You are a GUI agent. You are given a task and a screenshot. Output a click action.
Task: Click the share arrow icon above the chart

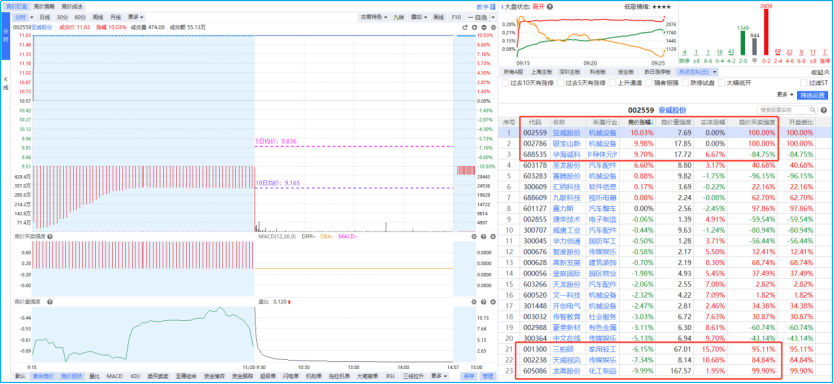(x=465, y=27)
